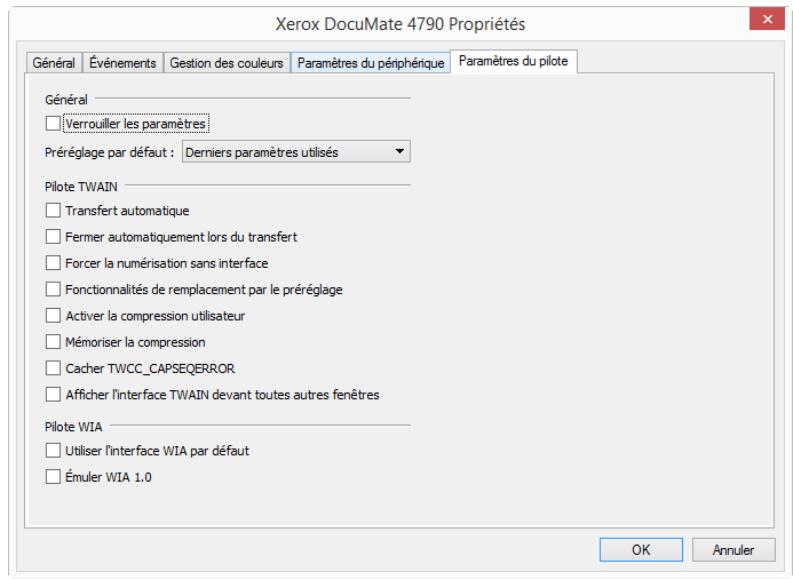The image size is (793, 579).
Task: Check Afficher l'interface TWAIN devant toutes fenêtres
Action: 53,394
